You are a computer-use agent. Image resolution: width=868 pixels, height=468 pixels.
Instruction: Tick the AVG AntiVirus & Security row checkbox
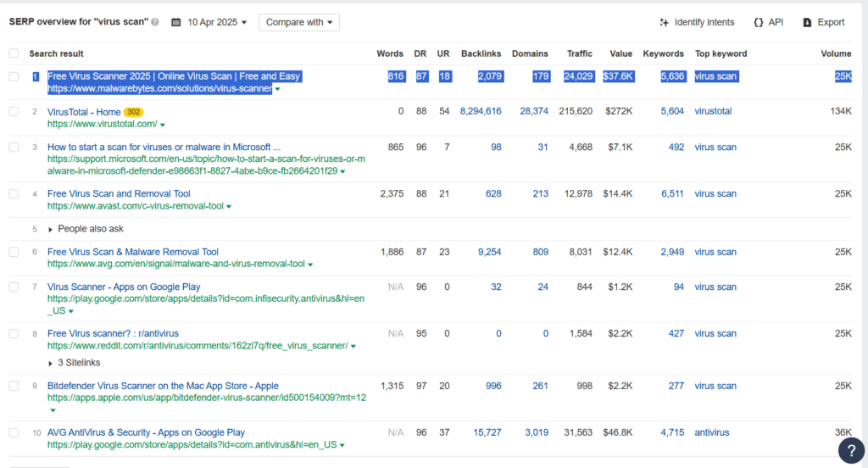click(14, 432)
